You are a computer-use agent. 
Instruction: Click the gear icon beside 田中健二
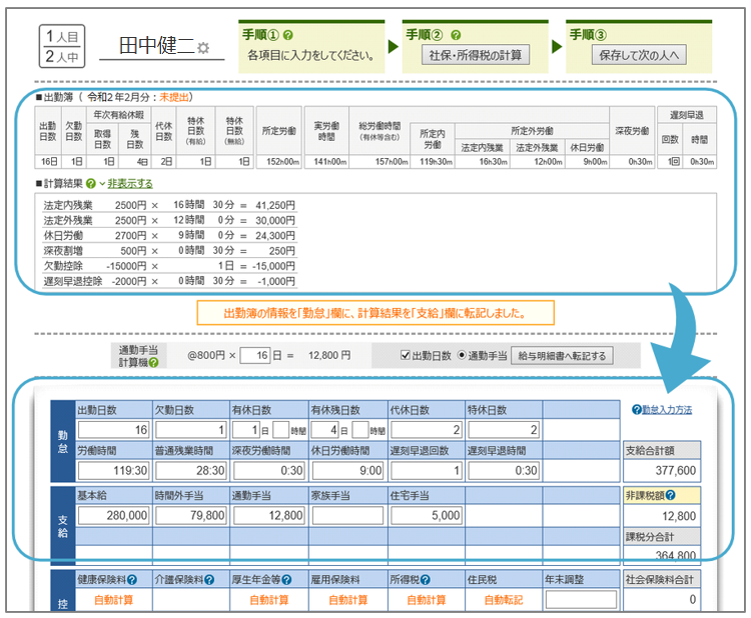203,48
